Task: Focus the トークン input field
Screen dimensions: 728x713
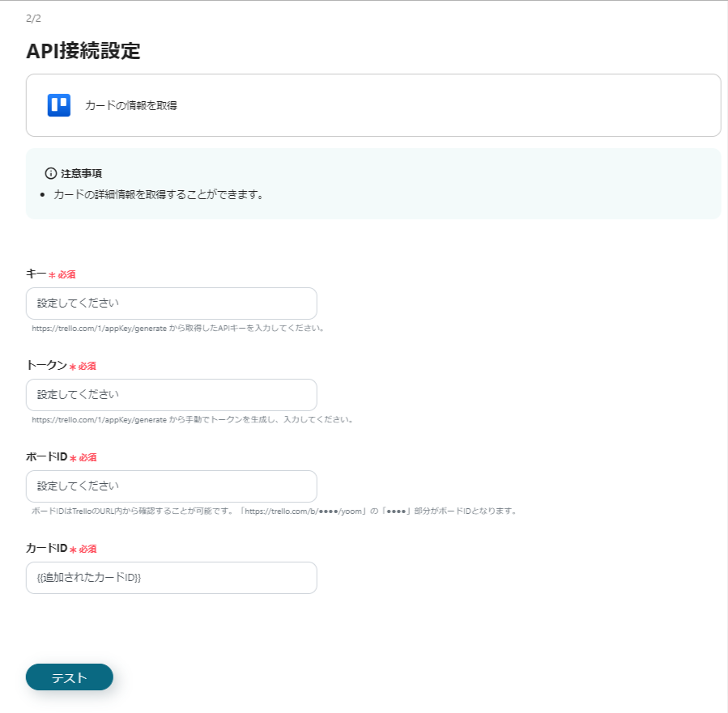Action: click(172, 395)
